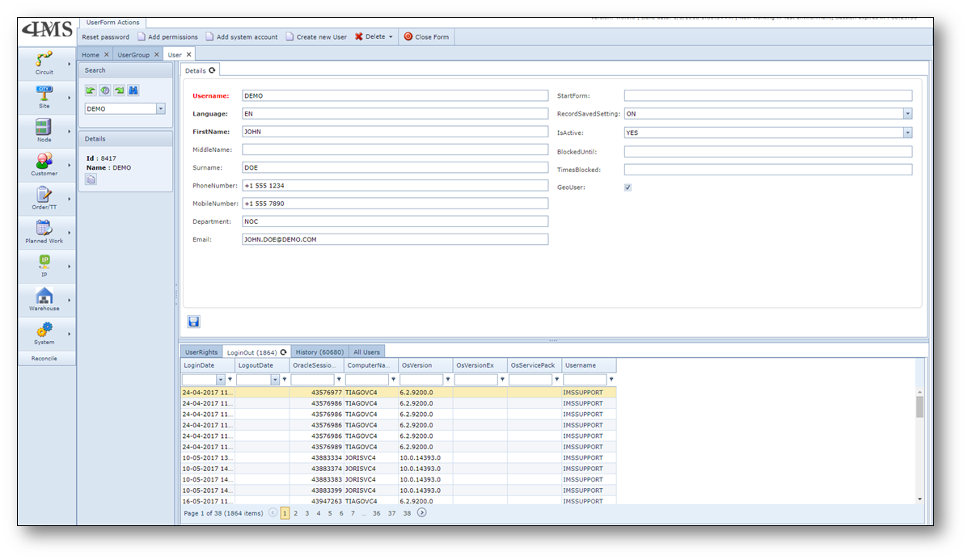This screenshot has height=560, width=968.
Task: Switch to the Home tab
Action: 90,55
